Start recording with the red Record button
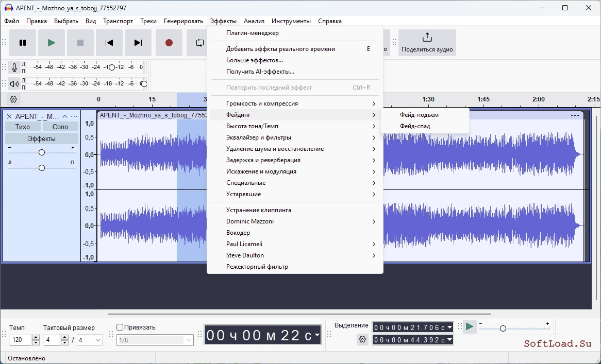This screenshot has height=364, width=601. pos(169,43)
